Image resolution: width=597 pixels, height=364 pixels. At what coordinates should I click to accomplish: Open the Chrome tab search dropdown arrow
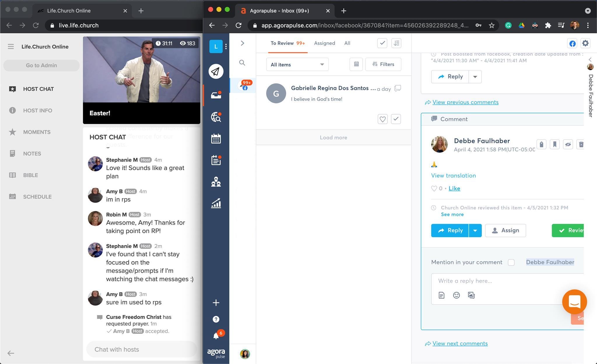(x=588, y=11)
